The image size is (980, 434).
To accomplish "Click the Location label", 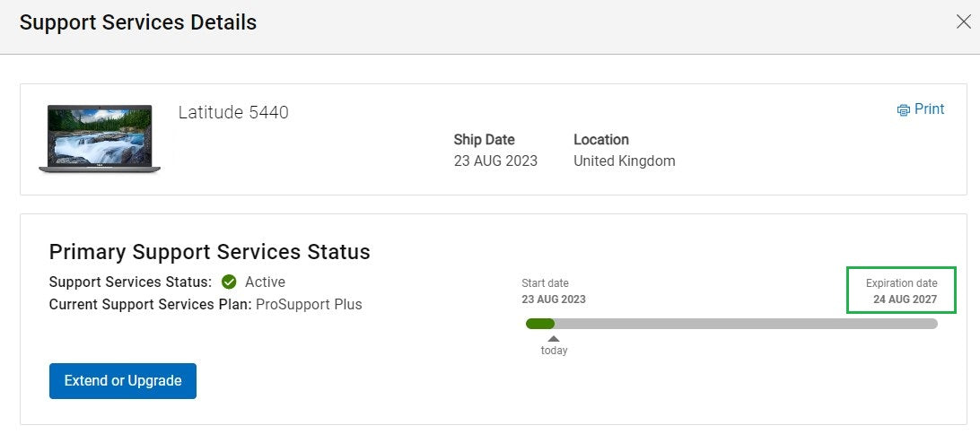I will click(x=601, y=140).
